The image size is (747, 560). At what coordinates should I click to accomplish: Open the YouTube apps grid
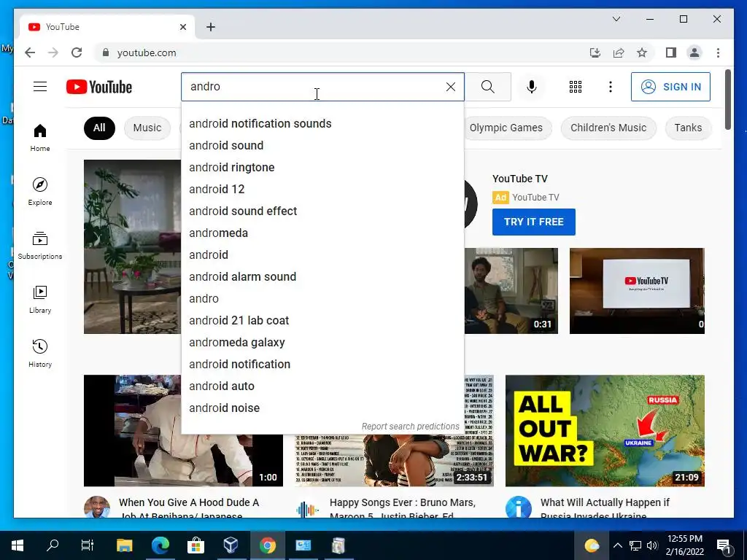point(576,87)
